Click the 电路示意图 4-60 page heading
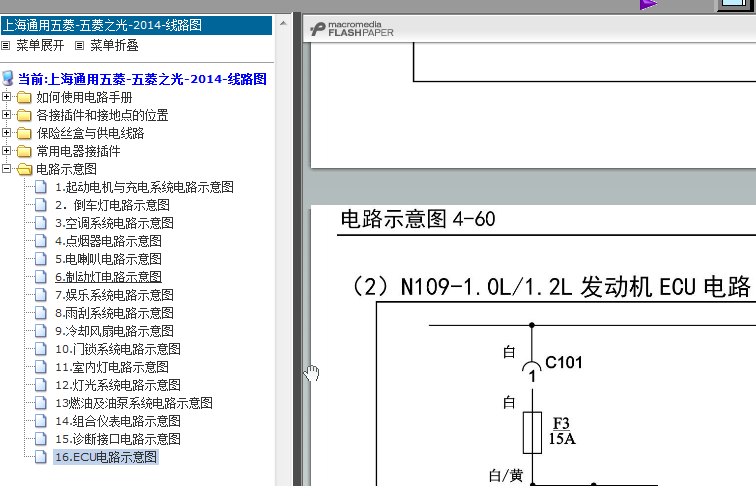 [x=418, y=219]
